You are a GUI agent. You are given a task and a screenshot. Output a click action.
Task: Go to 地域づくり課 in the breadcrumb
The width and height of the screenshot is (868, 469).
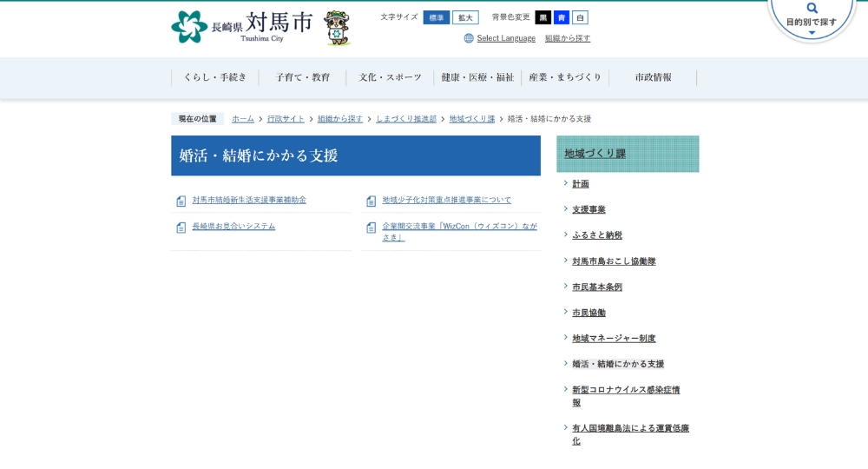472,118
